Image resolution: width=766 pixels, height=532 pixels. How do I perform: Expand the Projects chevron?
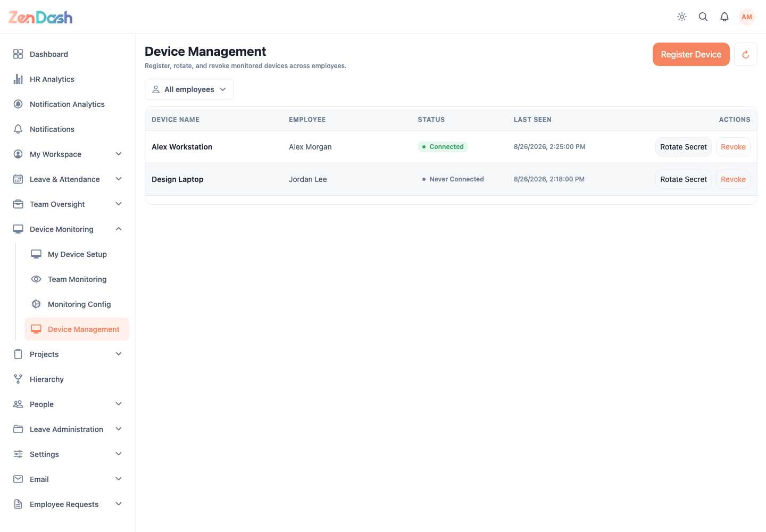119,354
